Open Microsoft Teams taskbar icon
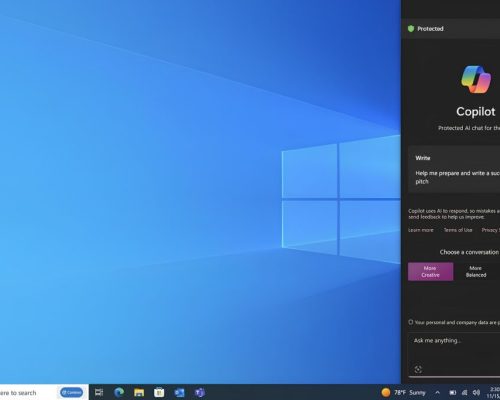Viewport: 500px width, 400px height. click(200, 392)
